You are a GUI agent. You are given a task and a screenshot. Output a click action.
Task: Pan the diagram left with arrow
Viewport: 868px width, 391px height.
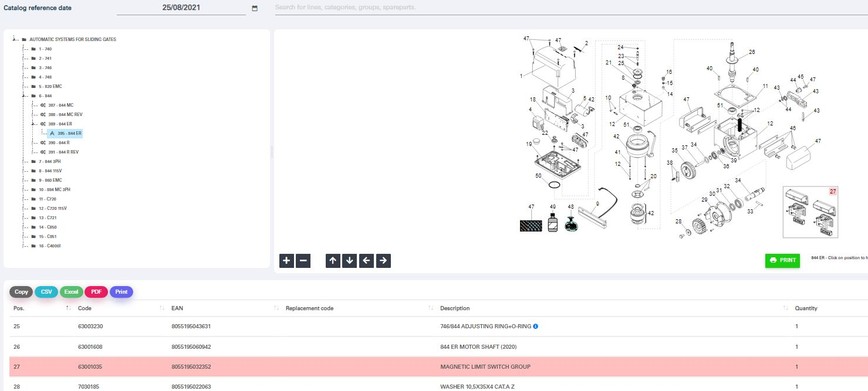pos(366,261)
